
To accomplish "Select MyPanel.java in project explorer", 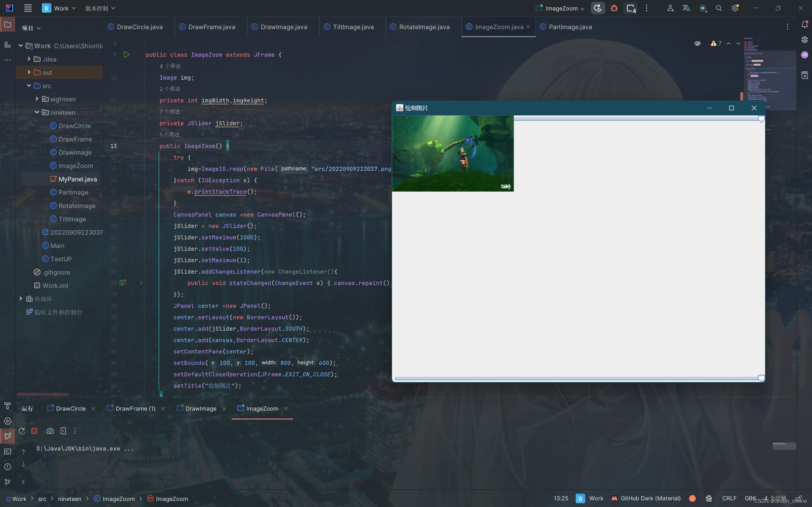I will 78,179.
